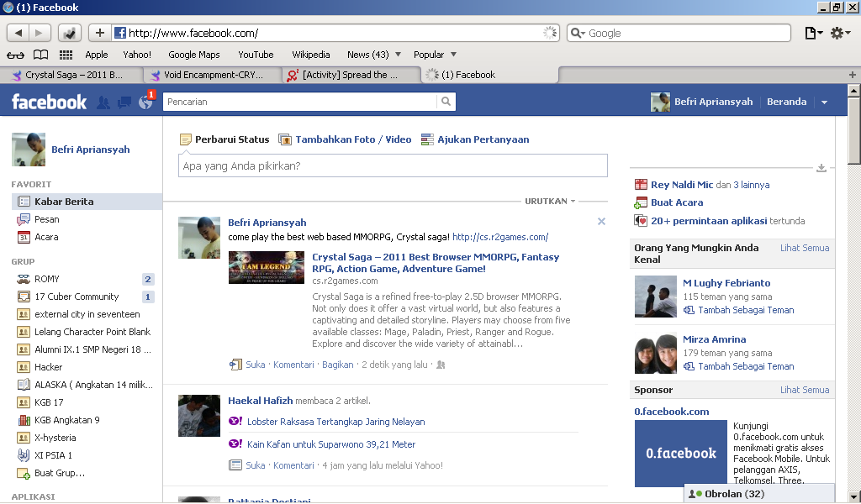Image resolution: width=861 pixels, height=504 pixels.
Task: Click the Add Bookmark plus button
Action: (99, 33)
